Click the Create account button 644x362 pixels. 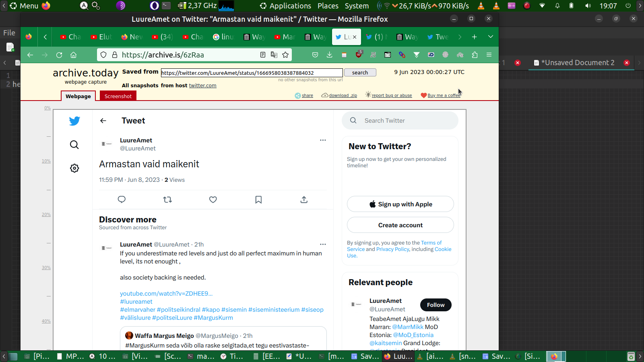(x=400, y=225)
